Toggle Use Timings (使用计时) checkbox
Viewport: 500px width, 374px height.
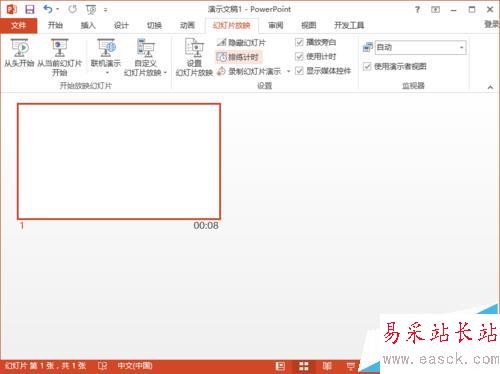click(299, 57)
